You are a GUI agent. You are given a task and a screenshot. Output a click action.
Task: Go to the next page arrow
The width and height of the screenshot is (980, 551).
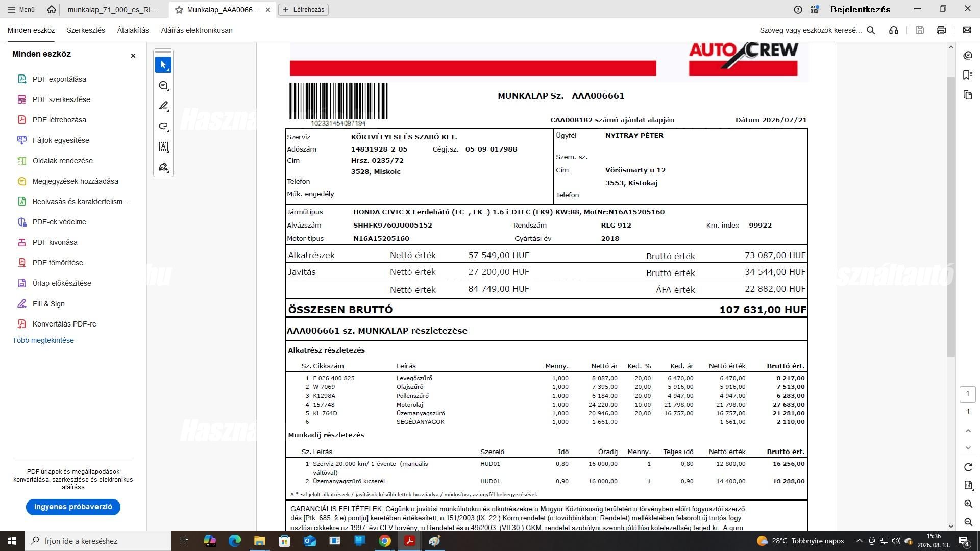(968, 448)
